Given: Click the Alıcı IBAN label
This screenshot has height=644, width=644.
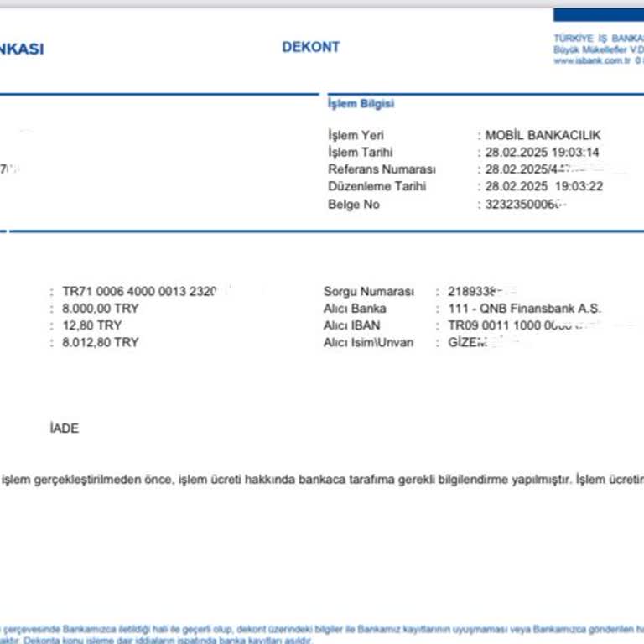Looking at the screenshot, I should [x=351, y=325].
